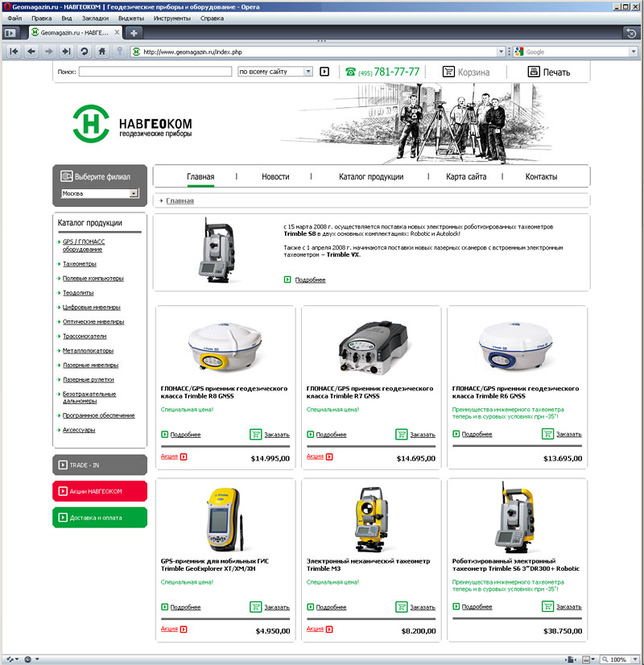Go to Контакты page

coord(541,176)
